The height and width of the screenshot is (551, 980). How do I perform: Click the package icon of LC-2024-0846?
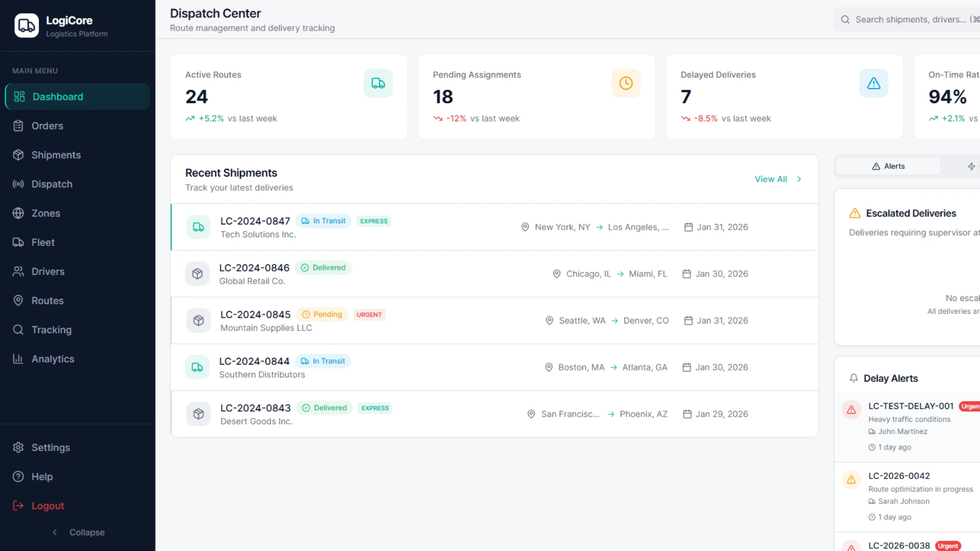click(x=198, y=274)
